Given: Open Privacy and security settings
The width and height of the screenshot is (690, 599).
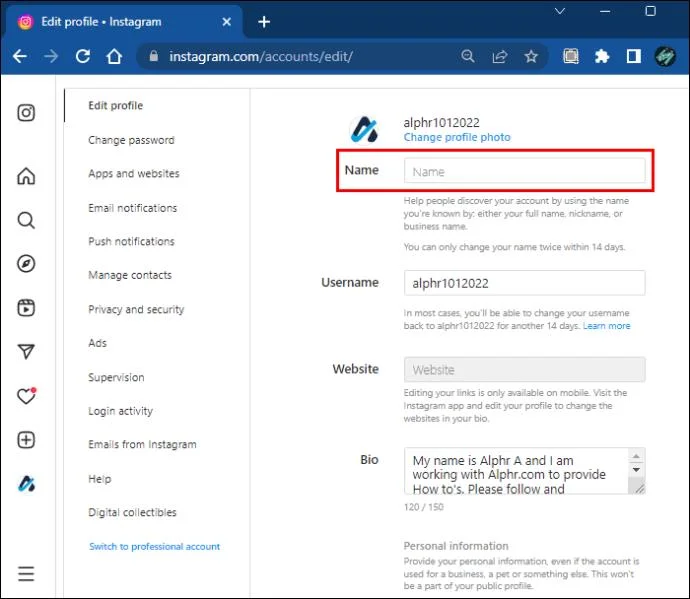Looking at the screenshot, I should point(136,309).
